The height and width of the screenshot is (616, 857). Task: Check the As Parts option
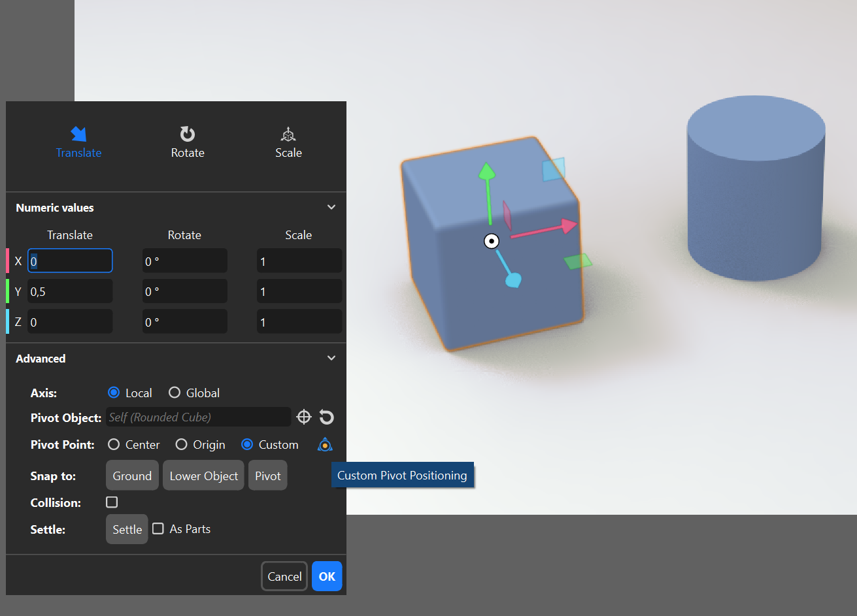click(158, 528)
